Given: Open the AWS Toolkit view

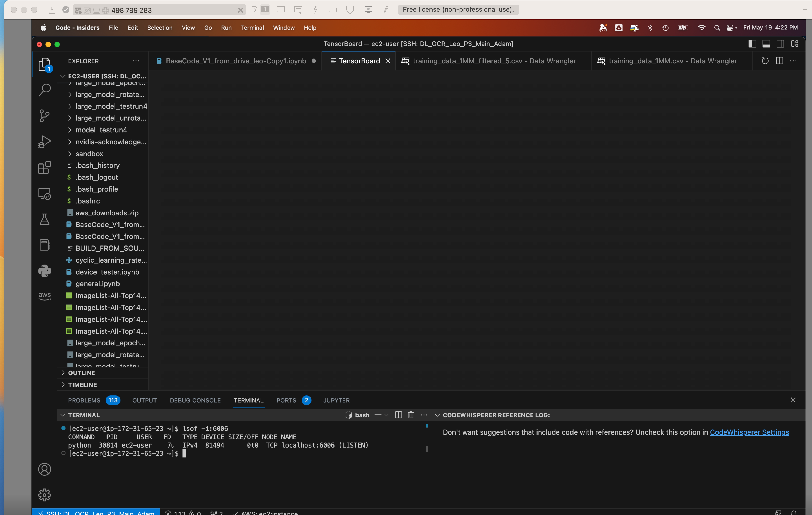Looking at the screenshot, I should [44, 296].
